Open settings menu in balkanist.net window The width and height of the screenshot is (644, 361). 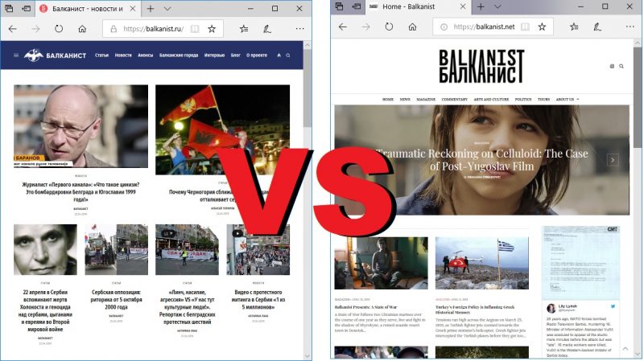pos(630,27)
